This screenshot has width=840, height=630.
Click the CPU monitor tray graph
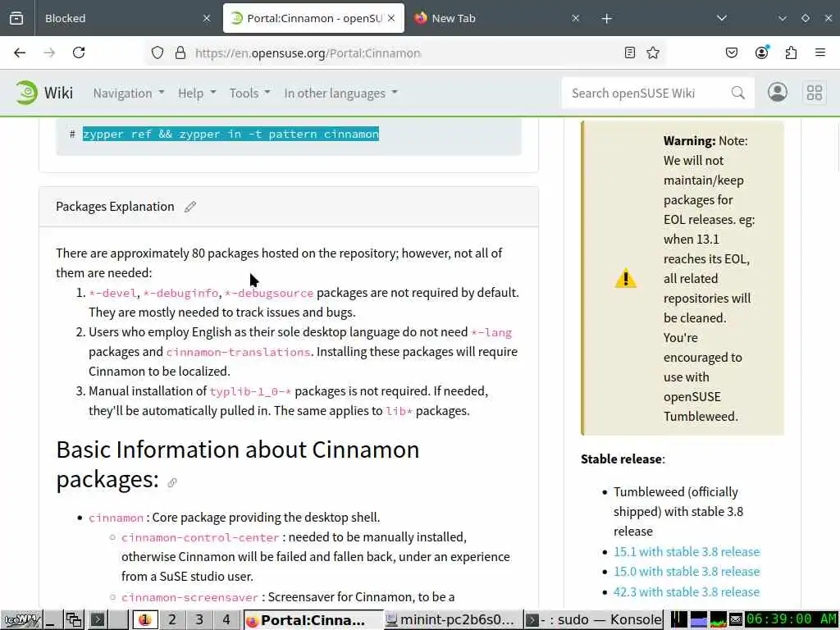pyautogui.click(x=719, y=620)
